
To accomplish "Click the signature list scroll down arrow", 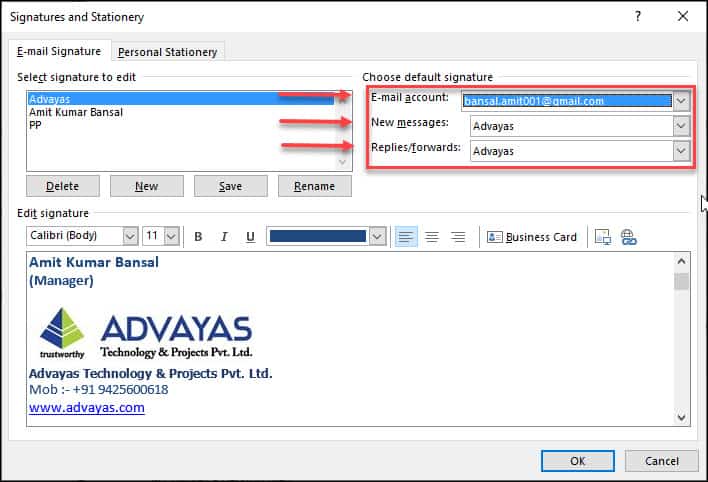I will pos(343,162).
